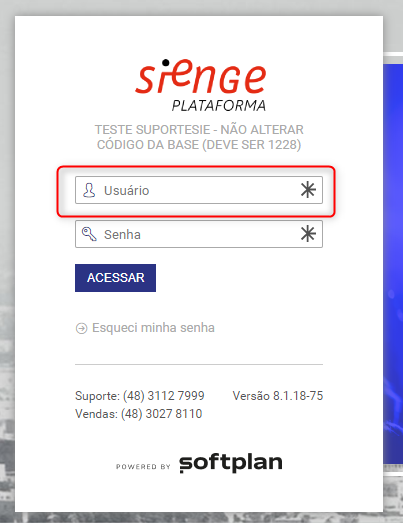Click the PLATAFORMA text under the logo
This screenshot has width=403, height=523.
click(219, 106)
